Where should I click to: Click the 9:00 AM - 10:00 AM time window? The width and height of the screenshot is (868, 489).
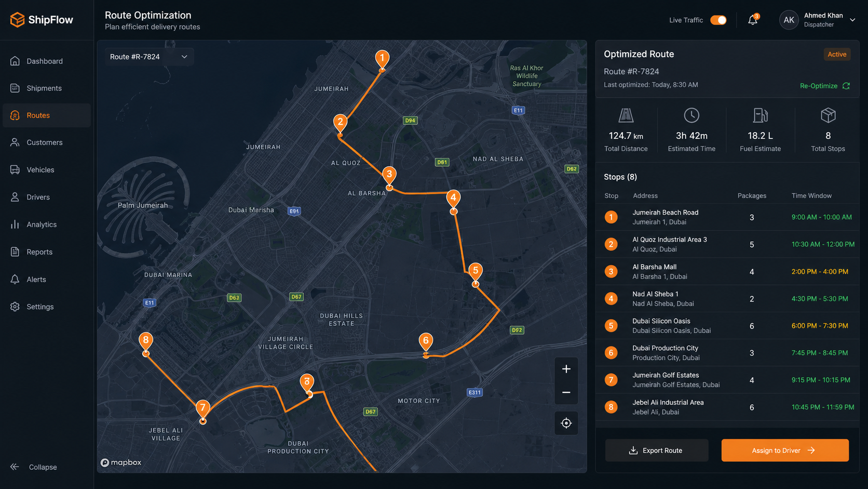point(821,217)
